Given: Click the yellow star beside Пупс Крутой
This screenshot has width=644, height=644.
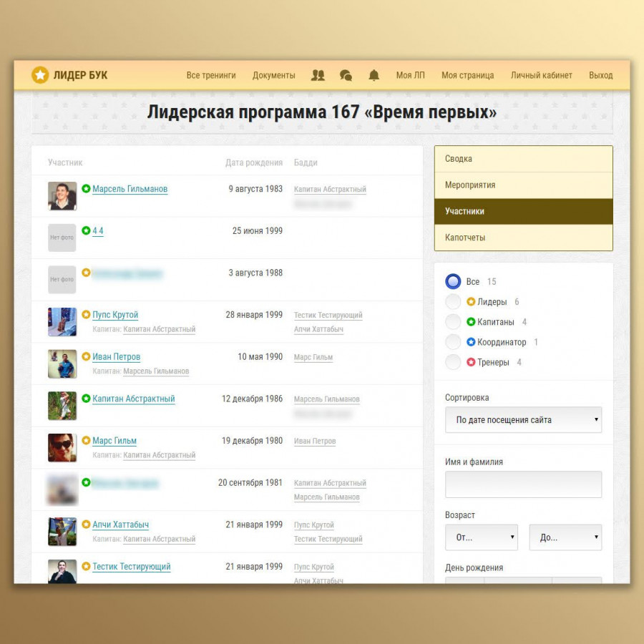Looking at the screenshot, I should pos(86,315).
